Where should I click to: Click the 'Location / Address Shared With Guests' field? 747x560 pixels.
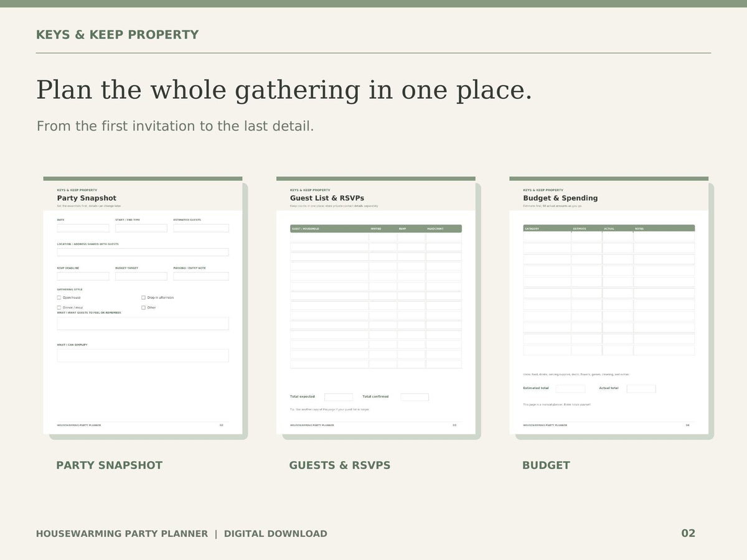point(143,252)
